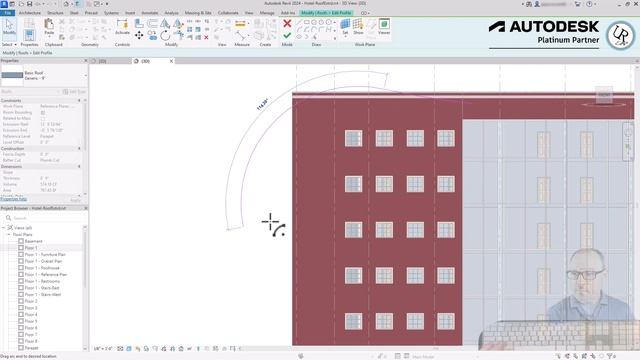Collapse the Floor Plans tree node
This screenshot has width=640, height=360.
pos(9,235)
